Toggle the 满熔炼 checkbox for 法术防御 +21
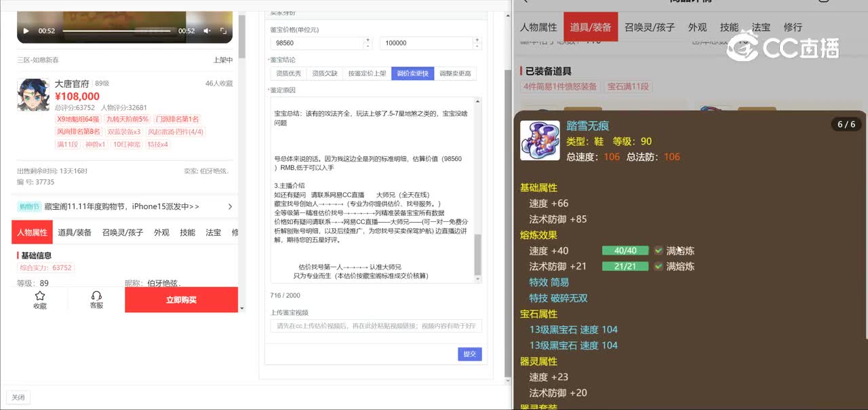The image size is (868, 410). tap(658, 266)
